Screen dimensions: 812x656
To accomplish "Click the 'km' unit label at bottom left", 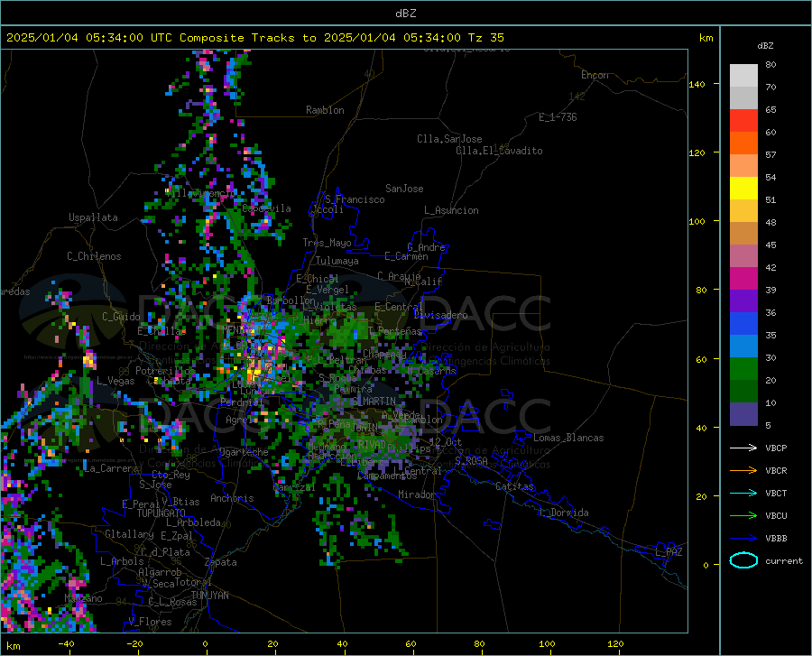I will pos(13,646).
